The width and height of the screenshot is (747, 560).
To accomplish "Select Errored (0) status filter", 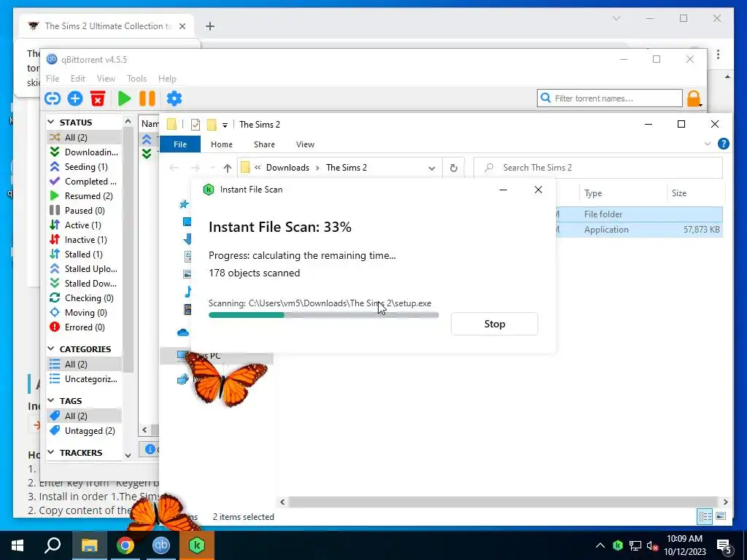I will (x=85, y=327).
